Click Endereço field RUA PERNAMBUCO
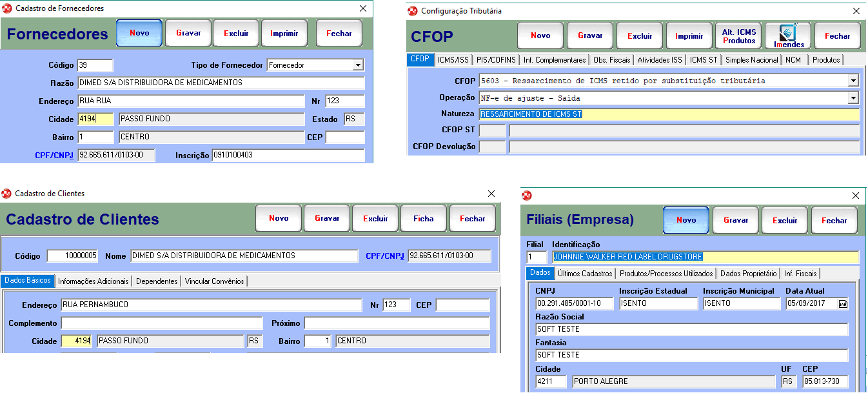This screenshot has width=868, height=393. pyautogui.click(x=212, y=305)
